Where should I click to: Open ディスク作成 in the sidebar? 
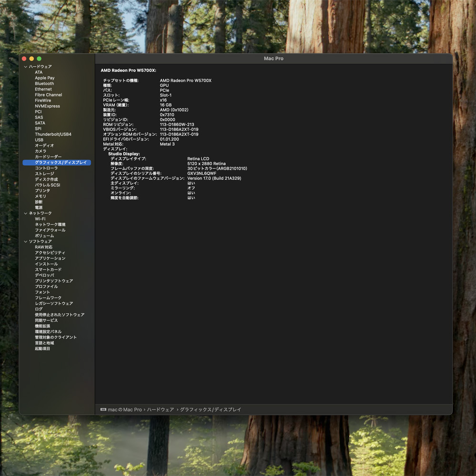click(x=46, y=179)
